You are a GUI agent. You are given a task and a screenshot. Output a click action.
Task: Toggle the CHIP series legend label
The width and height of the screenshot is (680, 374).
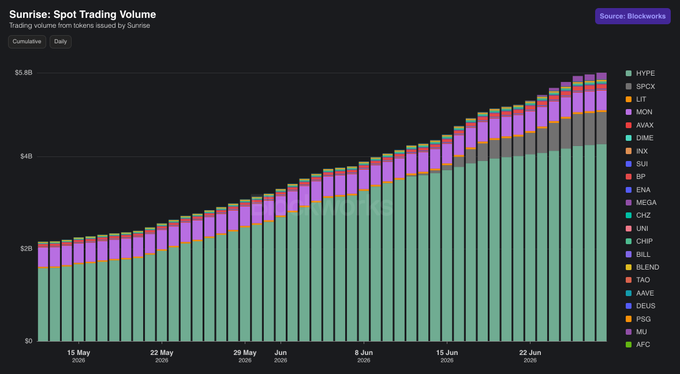click(644, 241)
